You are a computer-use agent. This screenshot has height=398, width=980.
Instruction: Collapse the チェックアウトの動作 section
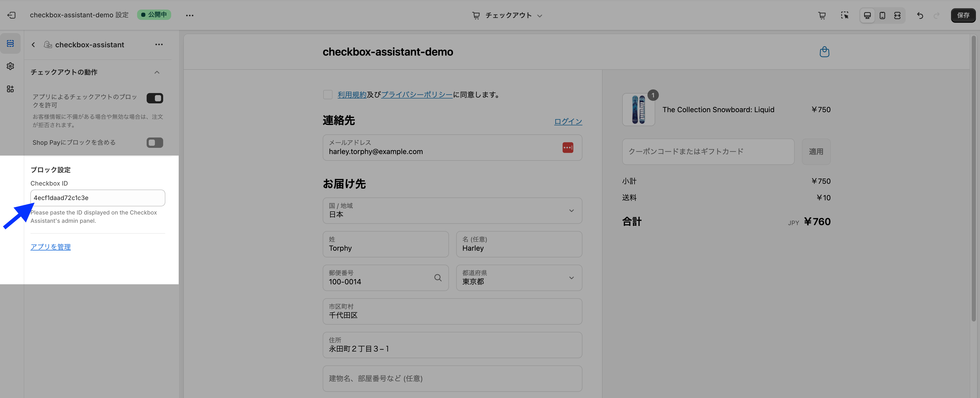point(157,72)
